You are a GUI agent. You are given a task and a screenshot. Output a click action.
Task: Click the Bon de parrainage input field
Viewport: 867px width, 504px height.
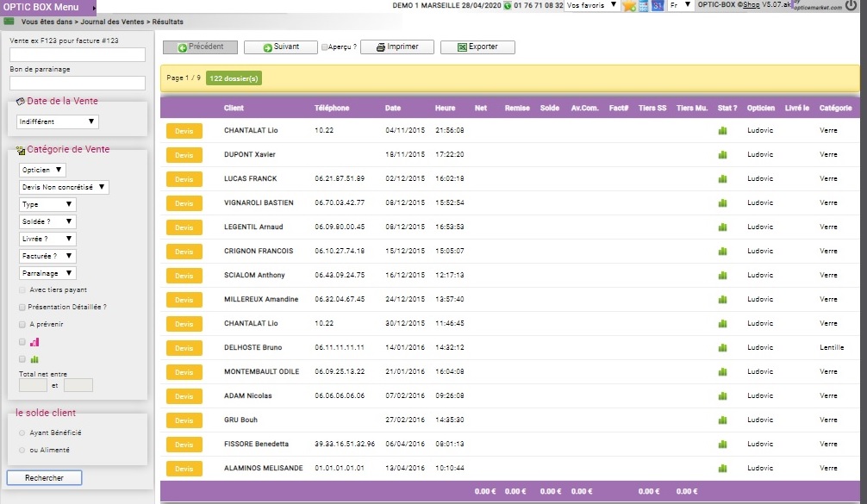(x=78, y=83)
